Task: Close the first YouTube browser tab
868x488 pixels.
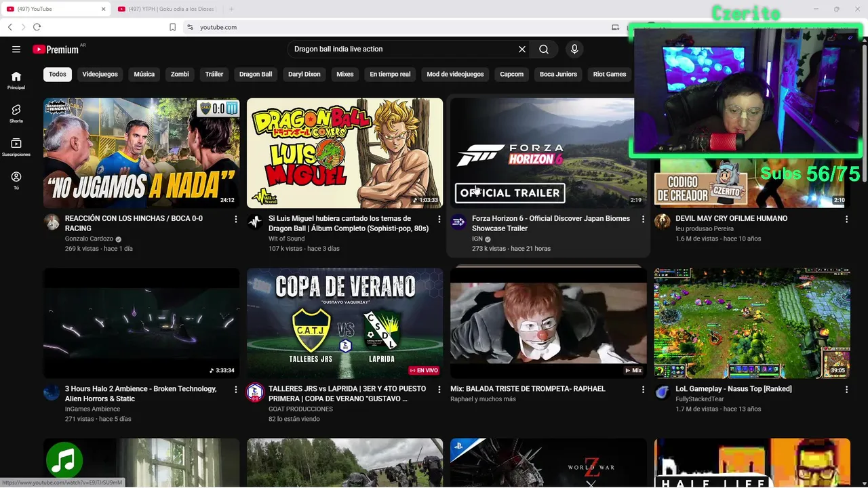Action: [x=104, y=9]
